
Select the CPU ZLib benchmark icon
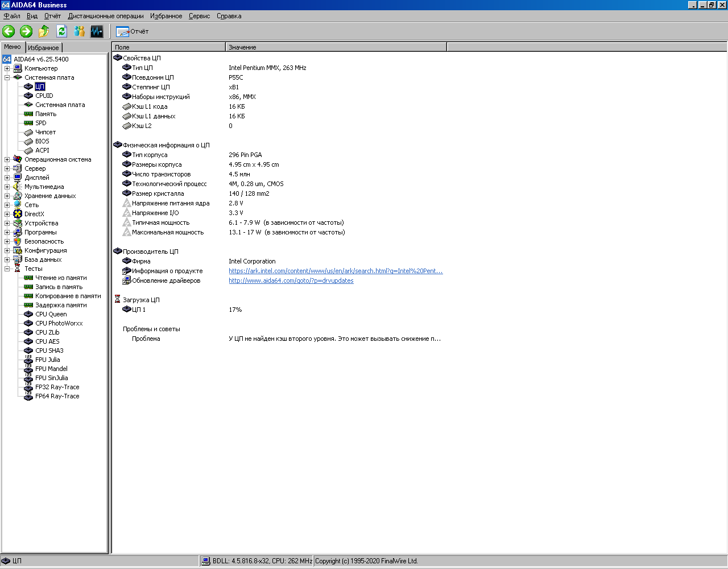pos(28,332)
